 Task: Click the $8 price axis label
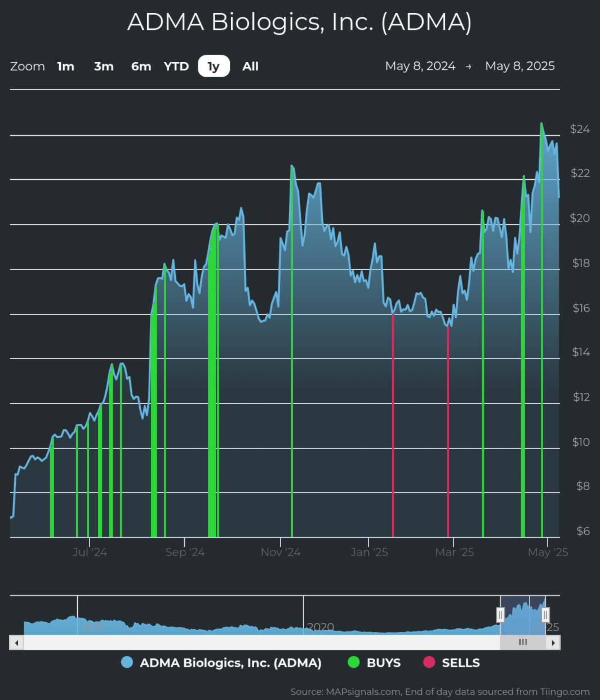tap(583, 486)
